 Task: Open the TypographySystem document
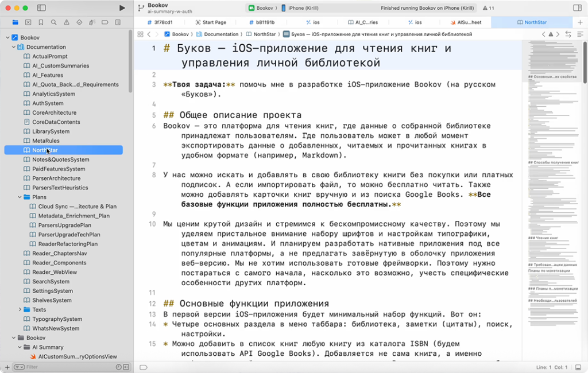[57, 319]
